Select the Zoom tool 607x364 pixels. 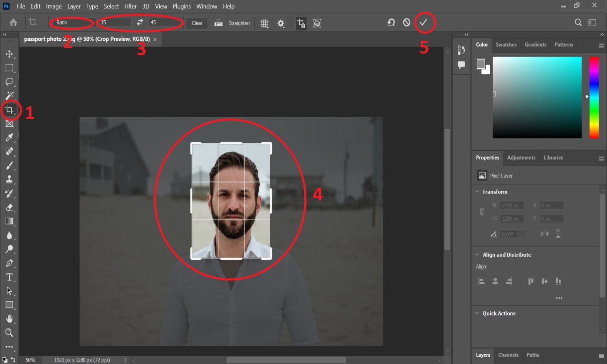(x=10, y=332)
